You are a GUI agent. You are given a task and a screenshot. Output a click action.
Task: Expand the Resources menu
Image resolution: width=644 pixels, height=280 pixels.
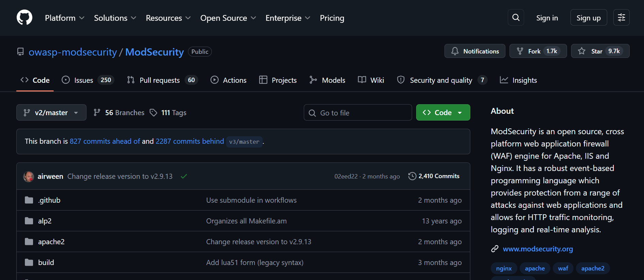tap(168, 18)
